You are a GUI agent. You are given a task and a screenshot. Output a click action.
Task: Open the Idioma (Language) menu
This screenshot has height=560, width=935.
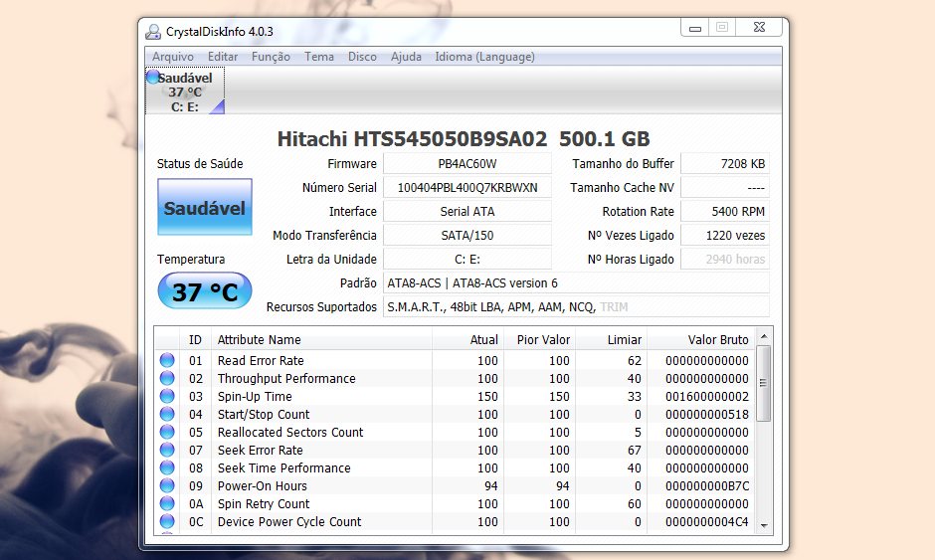point(484,57)
